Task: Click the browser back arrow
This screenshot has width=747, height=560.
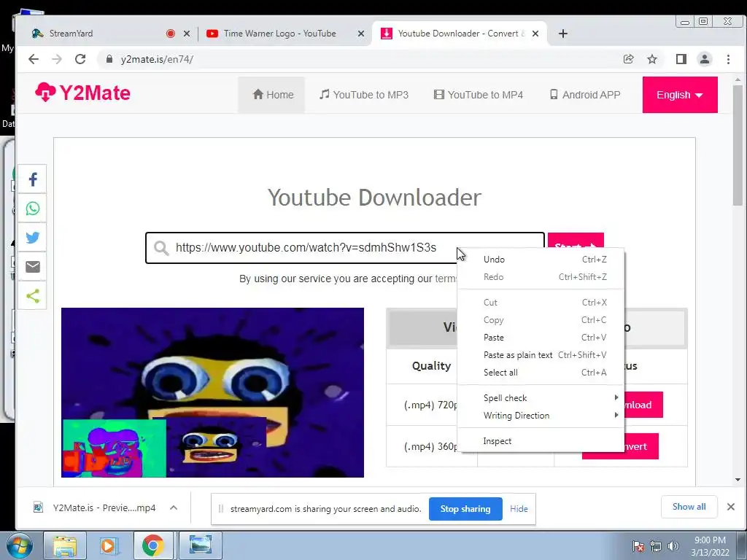Action: [x=34, y=59]
